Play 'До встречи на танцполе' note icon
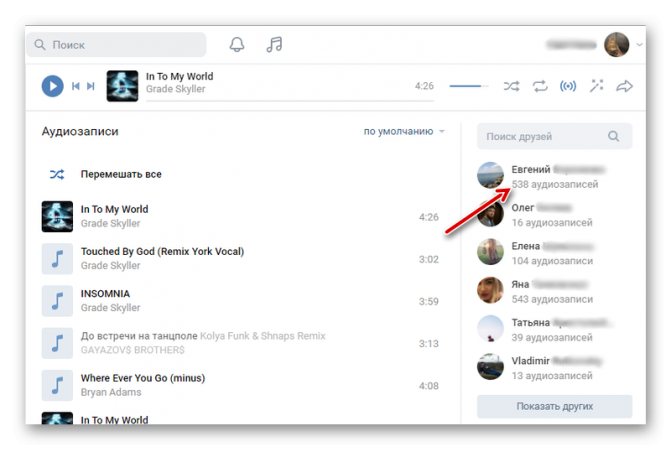The width and height of the screenshot is (671, 452). [57, 343]
